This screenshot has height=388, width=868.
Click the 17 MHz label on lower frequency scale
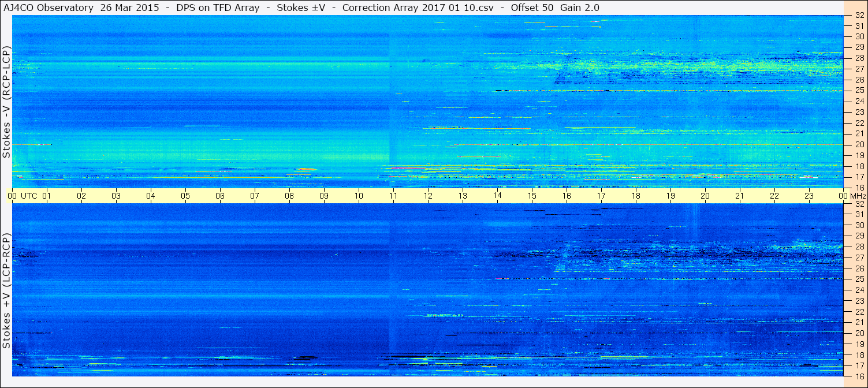point(859,365)
